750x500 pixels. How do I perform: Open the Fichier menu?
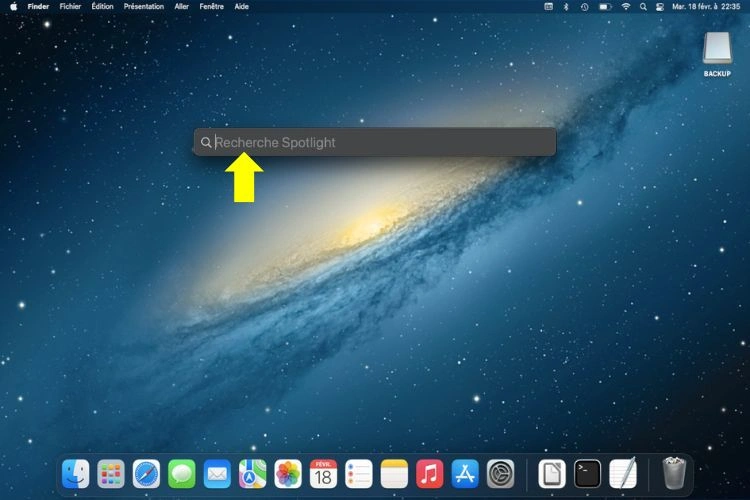(x=70, y=7)
